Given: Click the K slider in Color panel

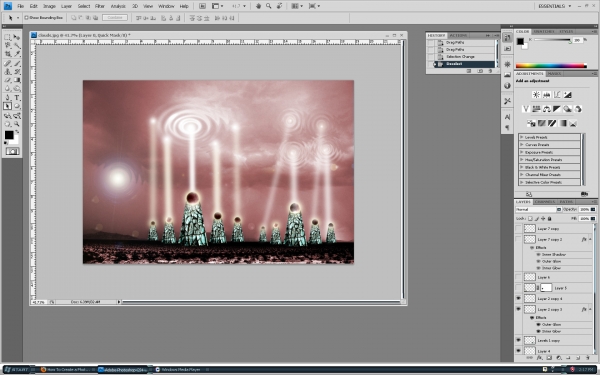Looking at the screenshot, I should coord(552,39).
